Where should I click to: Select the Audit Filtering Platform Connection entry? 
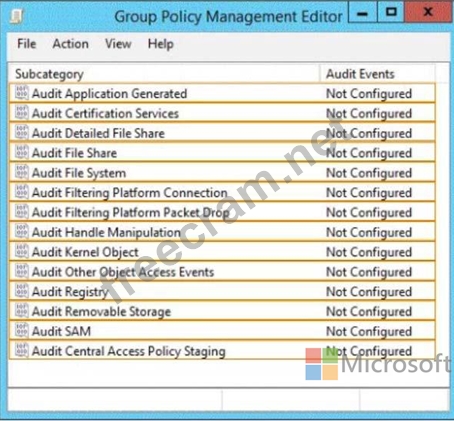(x=222, y=192)
